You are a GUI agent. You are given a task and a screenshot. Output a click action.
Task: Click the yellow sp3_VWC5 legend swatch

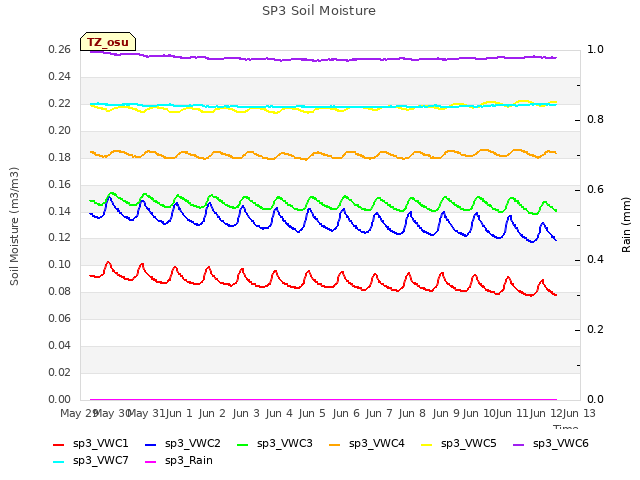pos(427,444)
